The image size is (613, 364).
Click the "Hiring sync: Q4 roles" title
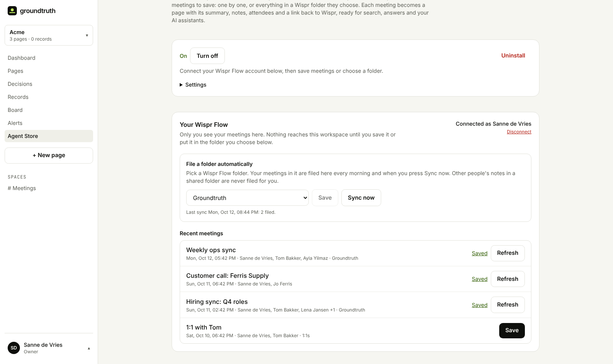point(217,302)
